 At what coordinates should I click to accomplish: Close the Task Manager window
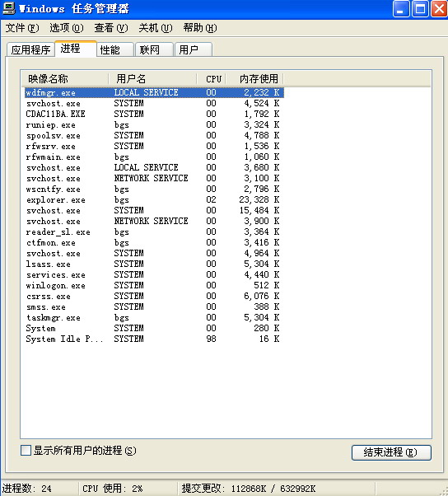pos(440,8)
